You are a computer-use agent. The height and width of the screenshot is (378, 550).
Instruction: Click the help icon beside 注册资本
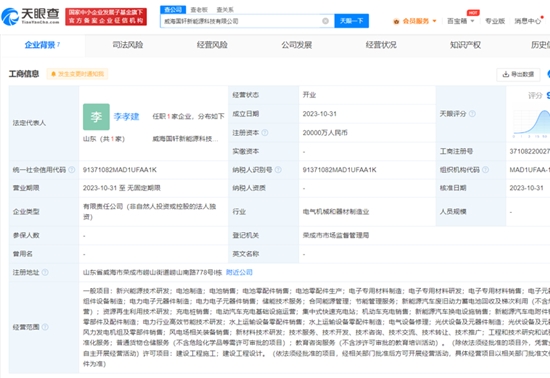(x=265, y=133)
